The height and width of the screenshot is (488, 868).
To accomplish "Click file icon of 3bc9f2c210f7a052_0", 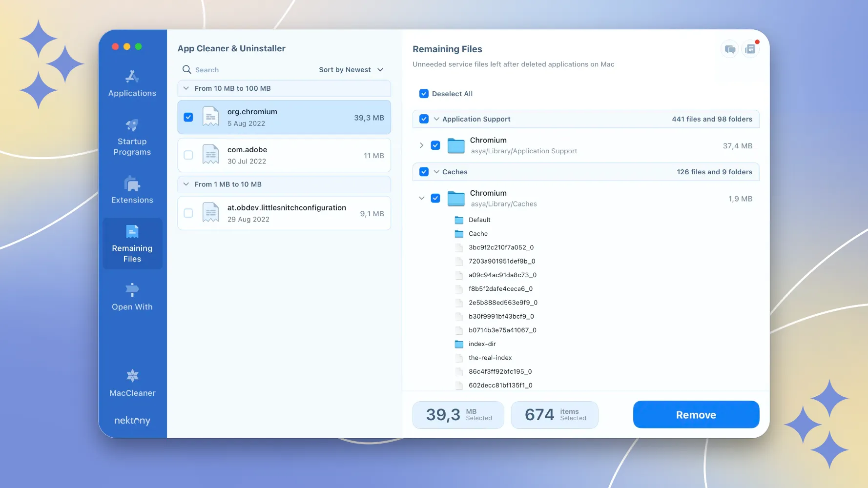I will click(459, 247).
